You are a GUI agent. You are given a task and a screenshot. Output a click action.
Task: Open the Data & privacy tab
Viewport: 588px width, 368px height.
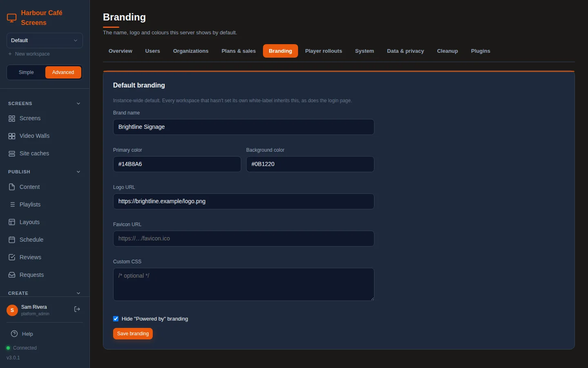405,51
